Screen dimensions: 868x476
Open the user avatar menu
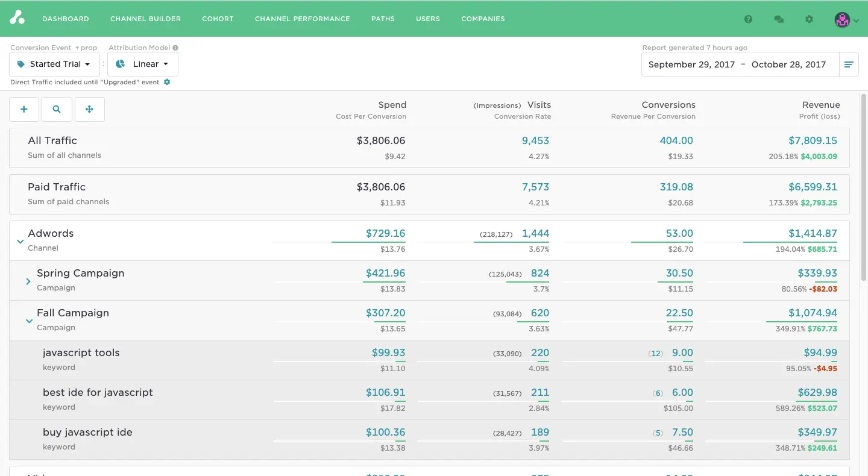[846, 19]
